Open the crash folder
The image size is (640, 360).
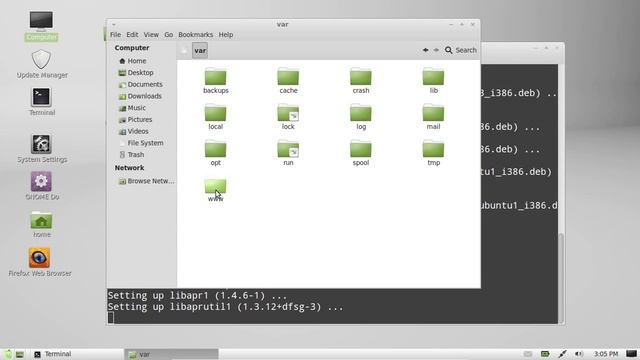click(x=361, y=80)
